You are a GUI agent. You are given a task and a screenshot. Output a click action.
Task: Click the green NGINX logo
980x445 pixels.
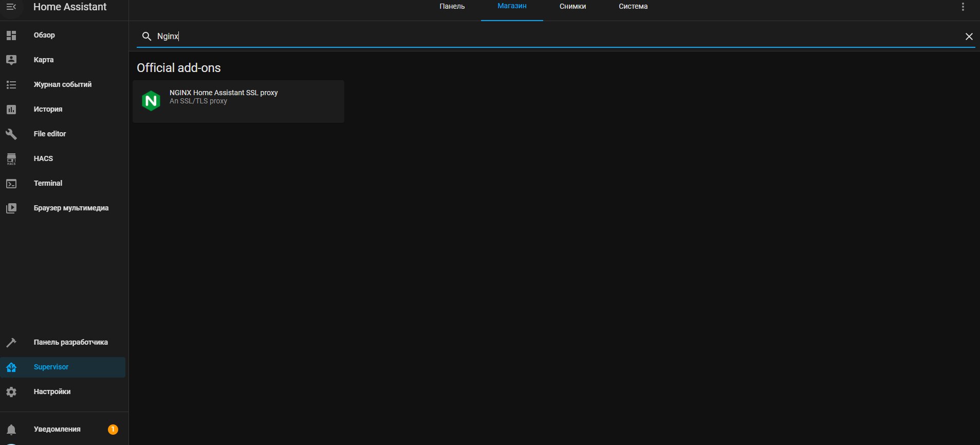151,101
